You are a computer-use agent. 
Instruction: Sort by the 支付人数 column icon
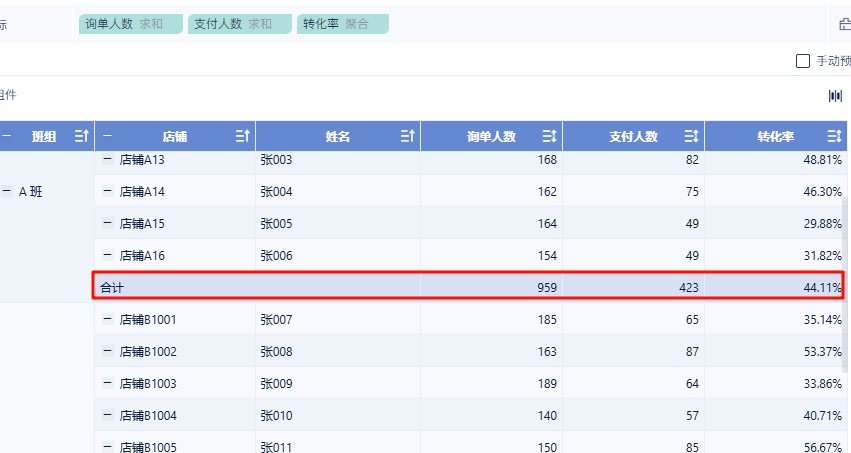tap(691, 136)
